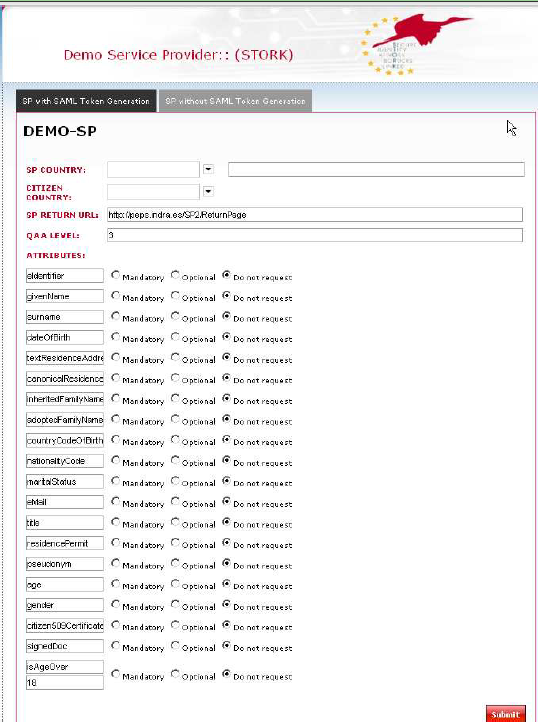Viewport: 538px width, 724px height.
Task: Choose Optional for citizen509Certificate
Action: tap(175, 625)
